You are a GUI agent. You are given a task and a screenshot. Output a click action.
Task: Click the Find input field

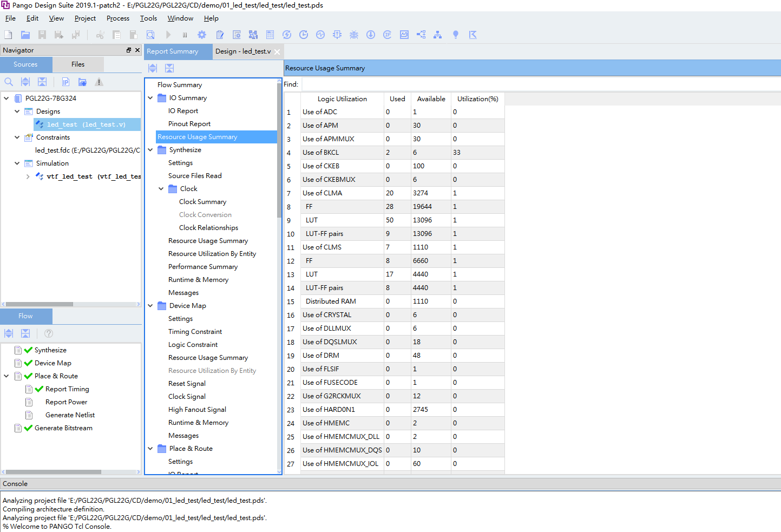540,84
